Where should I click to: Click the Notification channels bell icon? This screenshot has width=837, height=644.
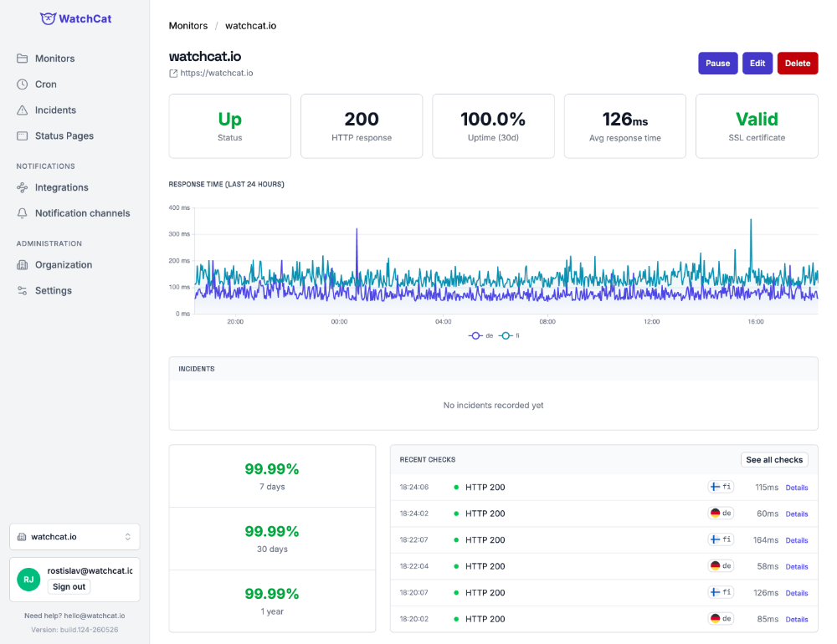(22, 213)
